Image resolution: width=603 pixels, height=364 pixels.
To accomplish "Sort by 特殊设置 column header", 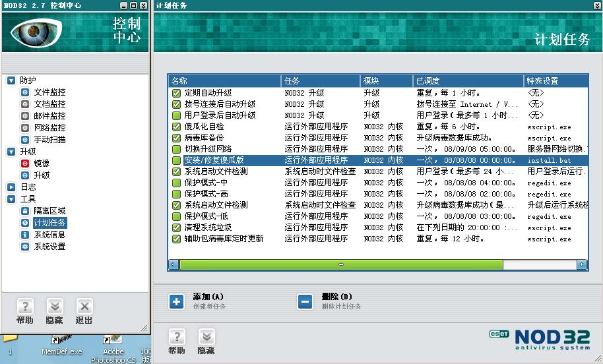I will pos(556,80).
